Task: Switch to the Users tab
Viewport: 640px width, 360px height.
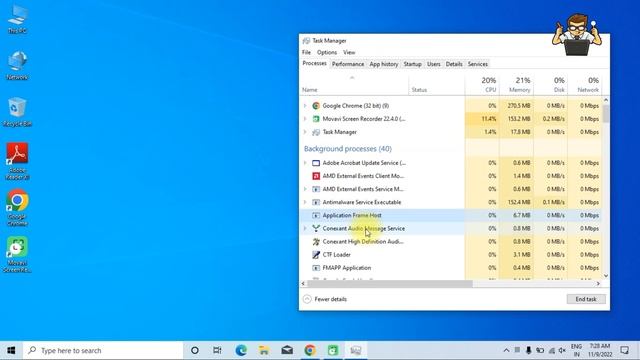Action: [433, 64]
